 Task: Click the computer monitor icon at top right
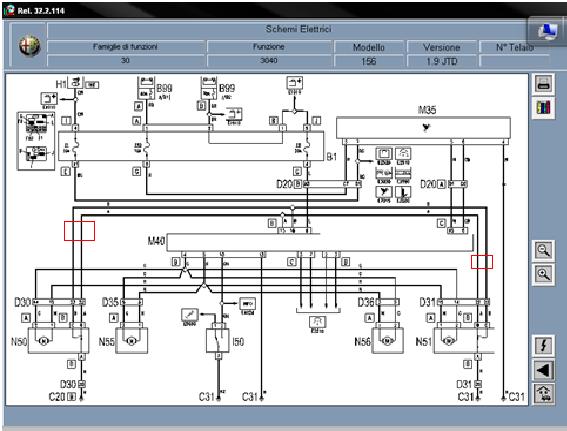click(x=546, y=31)
